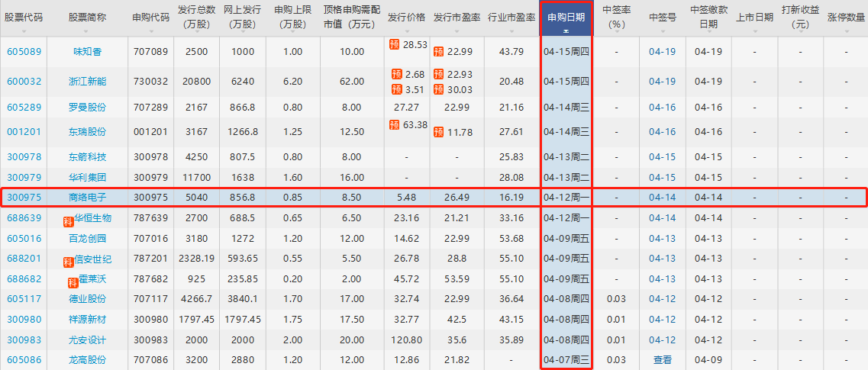Viewport: 868px width, 370px height.
Task: Sort by the 行业市盈率 header
Action: pos(511,18)
